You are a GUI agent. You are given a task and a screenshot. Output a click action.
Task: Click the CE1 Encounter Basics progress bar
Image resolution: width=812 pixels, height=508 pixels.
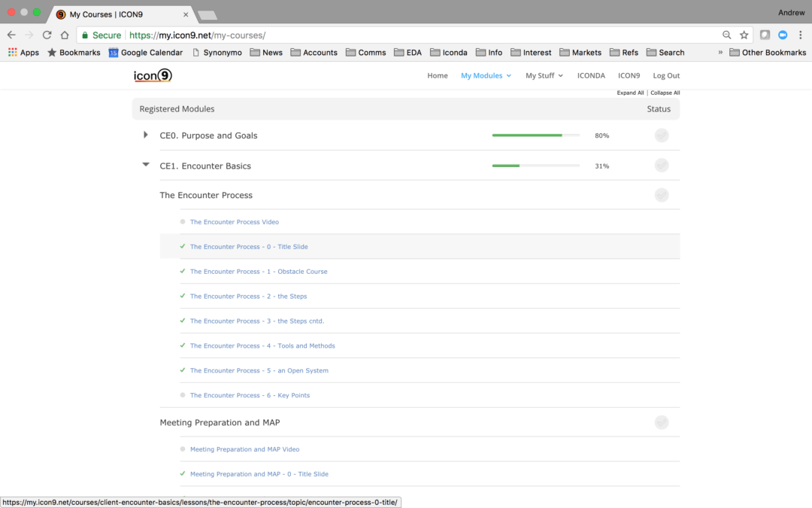pyautogui.click(x=535, y=166)
